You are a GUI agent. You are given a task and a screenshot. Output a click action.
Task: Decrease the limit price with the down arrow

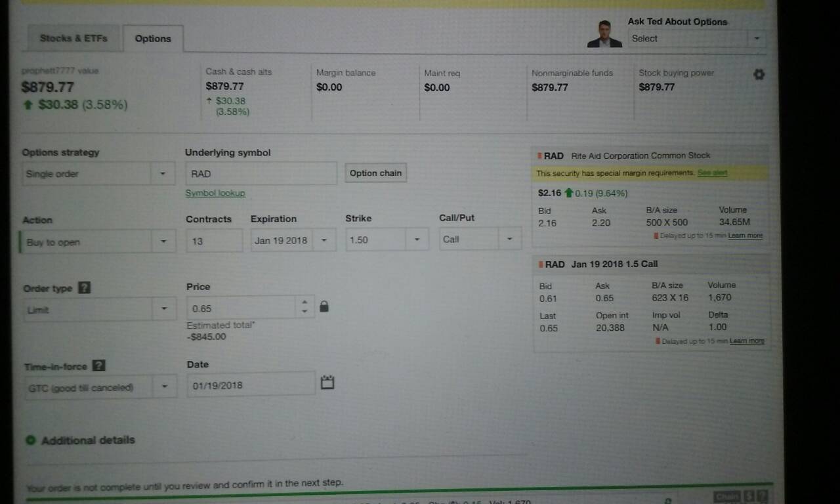(x=304, y=311)
